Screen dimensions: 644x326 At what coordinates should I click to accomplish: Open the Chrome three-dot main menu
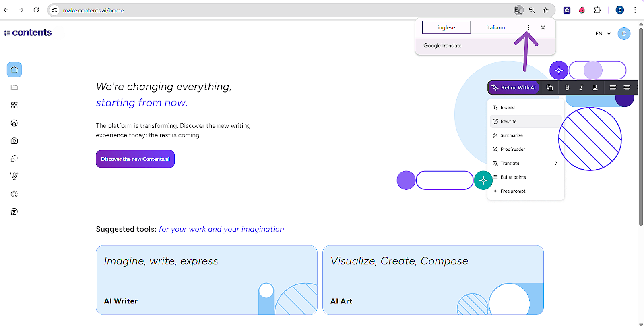coord(635,10)
